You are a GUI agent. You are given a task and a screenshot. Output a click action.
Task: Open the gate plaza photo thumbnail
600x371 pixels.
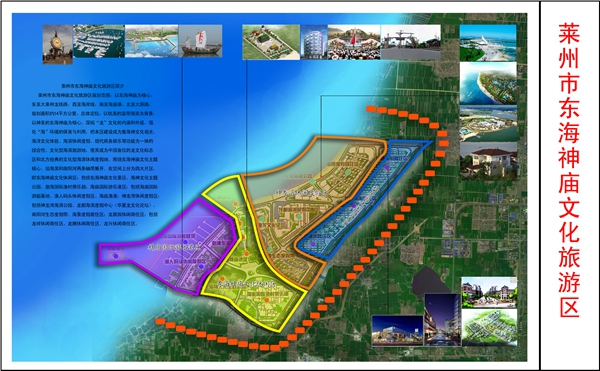[x=411, y=42]
